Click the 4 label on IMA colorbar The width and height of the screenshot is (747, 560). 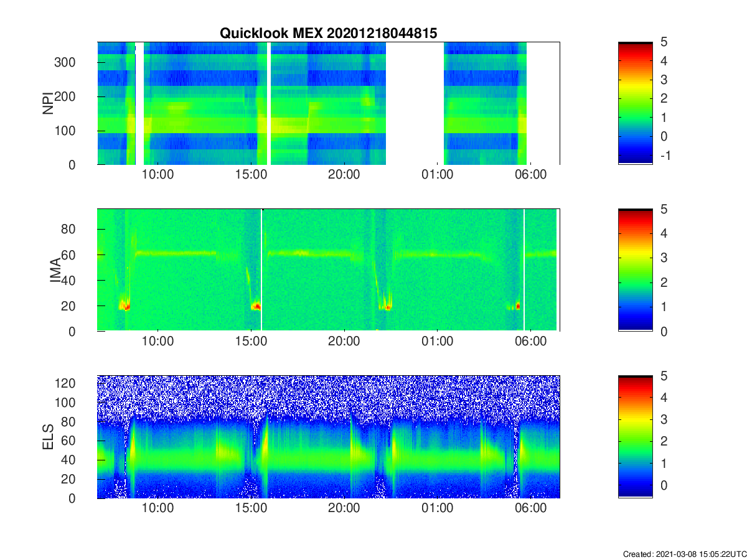point(663,233)
